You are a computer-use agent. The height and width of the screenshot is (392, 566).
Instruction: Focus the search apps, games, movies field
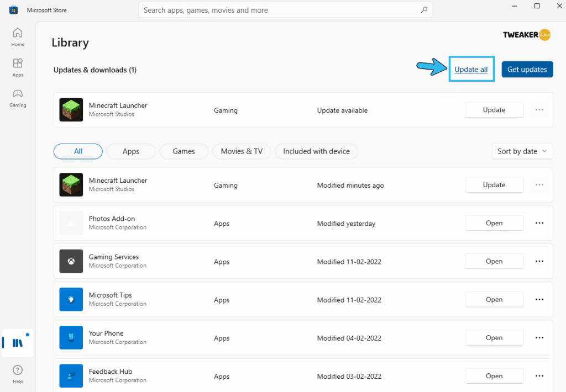(286, 10)
